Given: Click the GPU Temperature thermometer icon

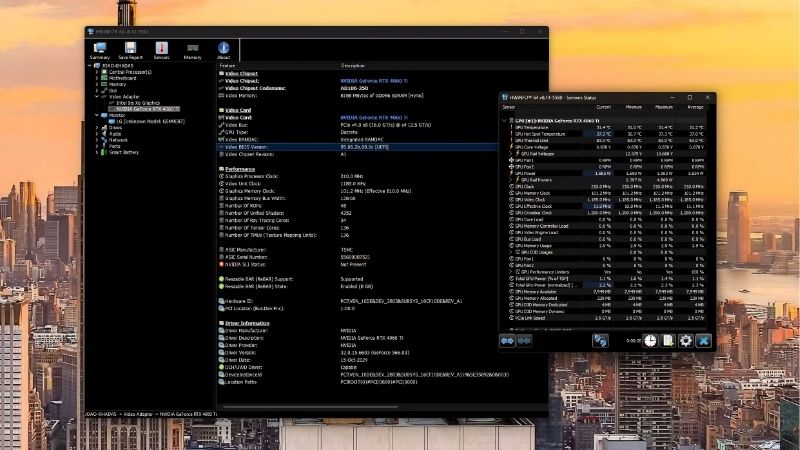Looking at the screenshot, I should [511, 127].
